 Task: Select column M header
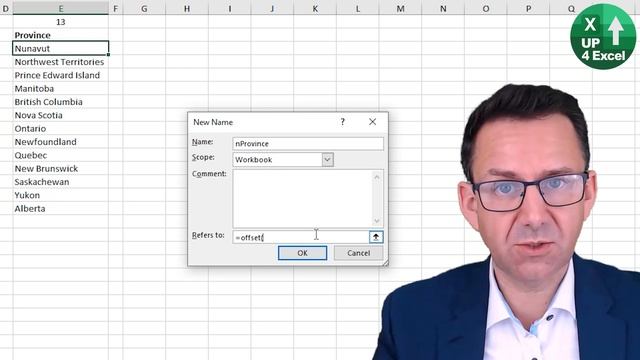[x=400, y=9]
